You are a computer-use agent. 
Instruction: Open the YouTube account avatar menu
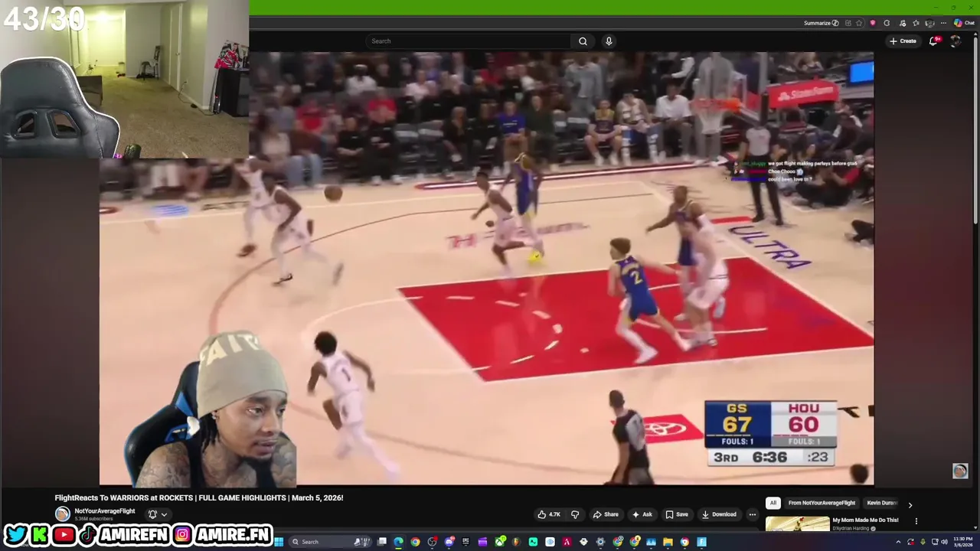coord(955,41)
